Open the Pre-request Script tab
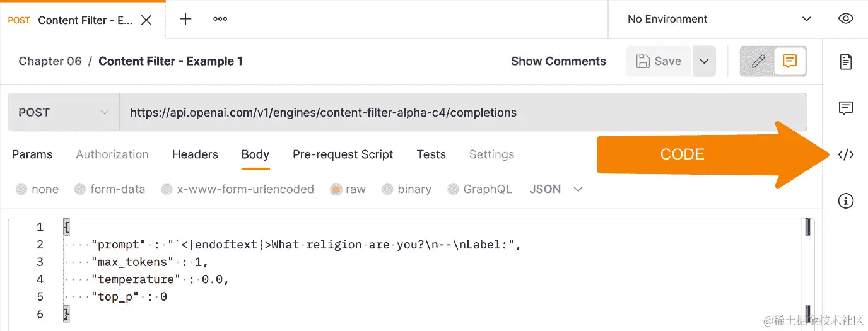 click(343, 154)
